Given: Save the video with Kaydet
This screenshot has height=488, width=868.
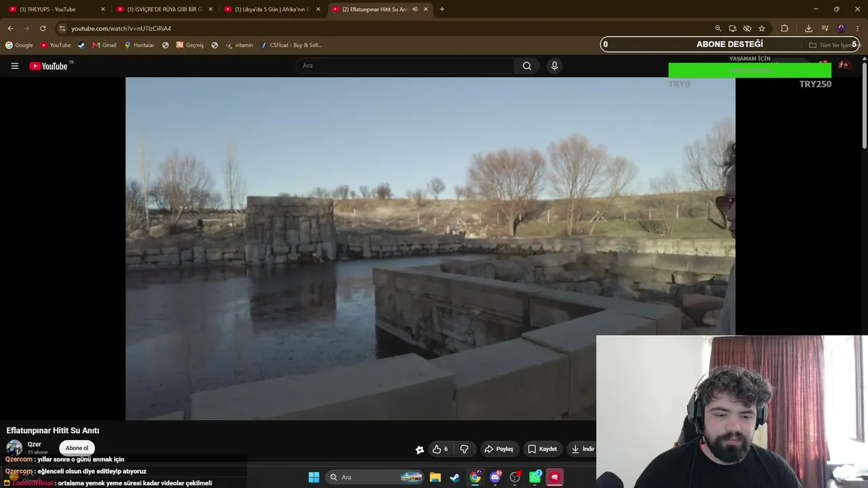Looking at the screenshot, I should pos(542,449).
